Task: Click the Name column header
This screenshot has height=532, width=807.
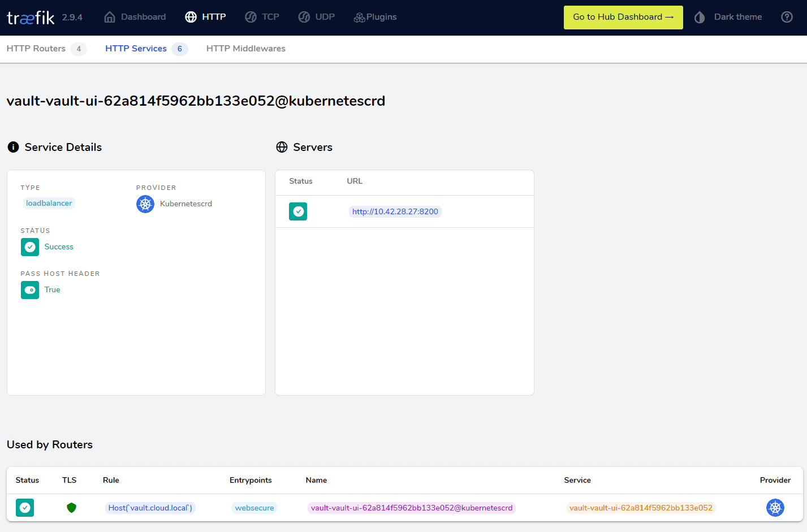Action: pos(316,480)
